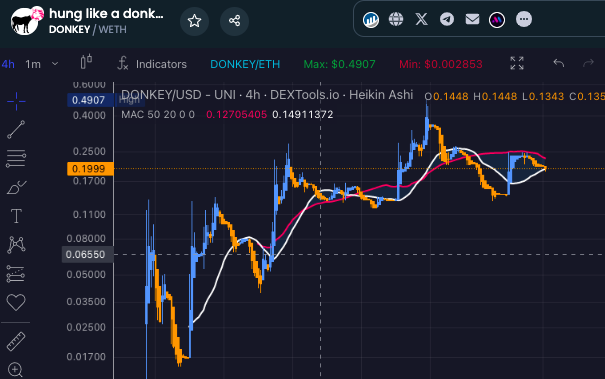This screenshot has width=605, height=379.
Task: Select the 4h timeframe
Action: click(8, 64)
